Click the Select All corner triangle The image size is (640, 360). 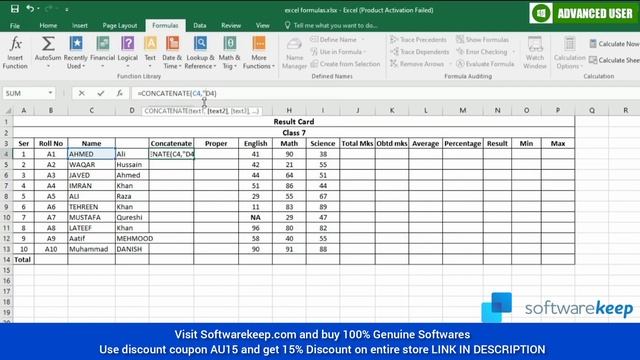point(7,110)
